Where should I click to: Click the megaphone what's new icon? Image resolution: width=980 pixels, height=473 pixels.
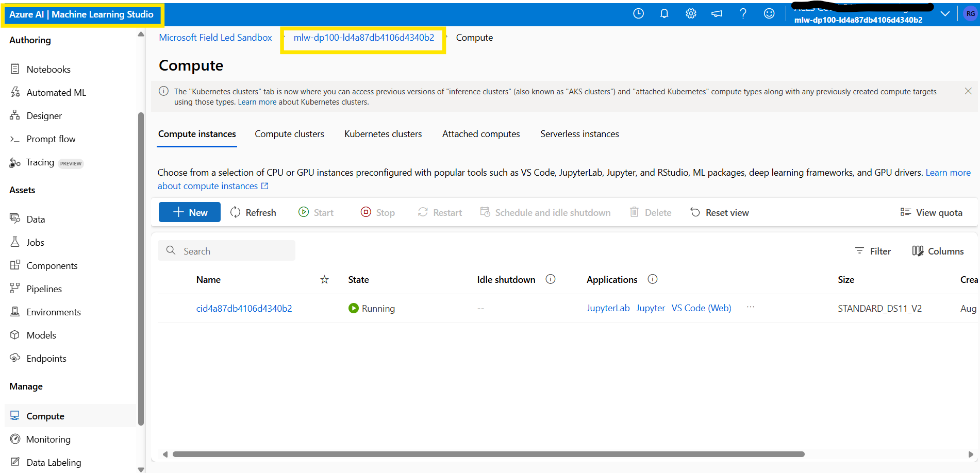coord(717,14)
